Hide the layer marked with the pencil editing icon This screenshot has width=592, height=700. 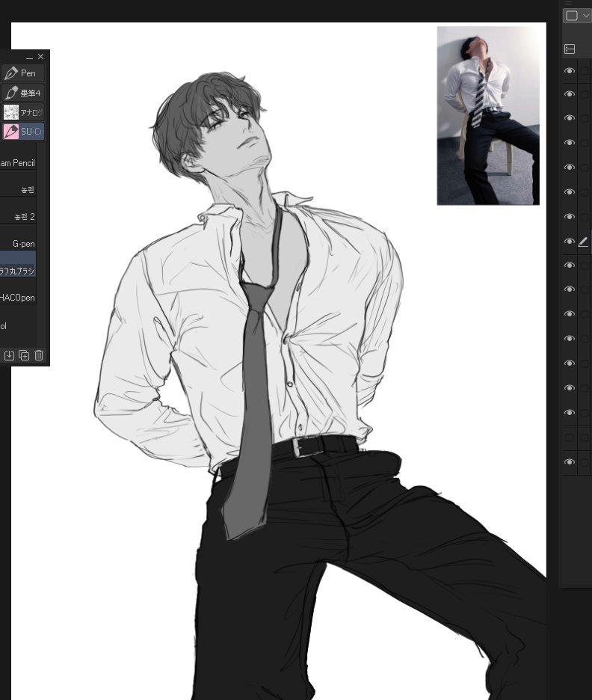pyautogui.click(x=570, y=241)
